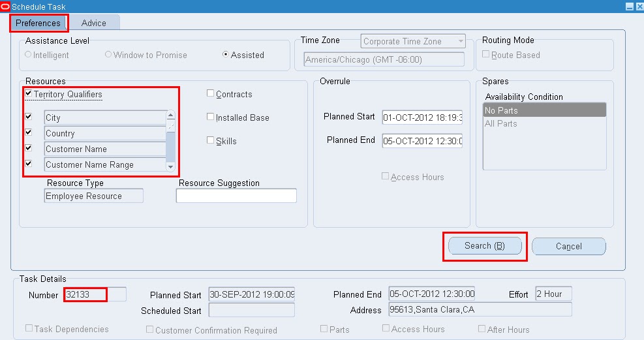This screenshot has height=340, width=644.
Task: Toggle the Task Dependencies checkbox
Action: point(29,328)
